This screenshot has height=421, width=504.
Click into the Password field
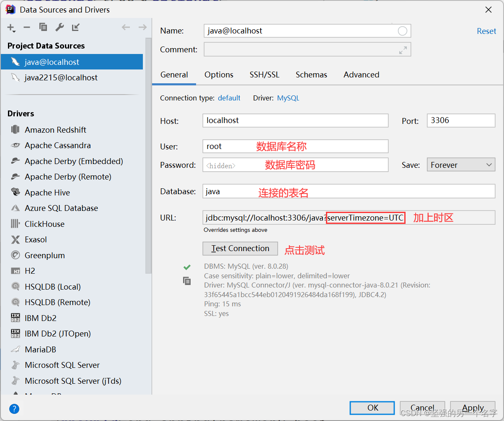(x=295, y=165)
